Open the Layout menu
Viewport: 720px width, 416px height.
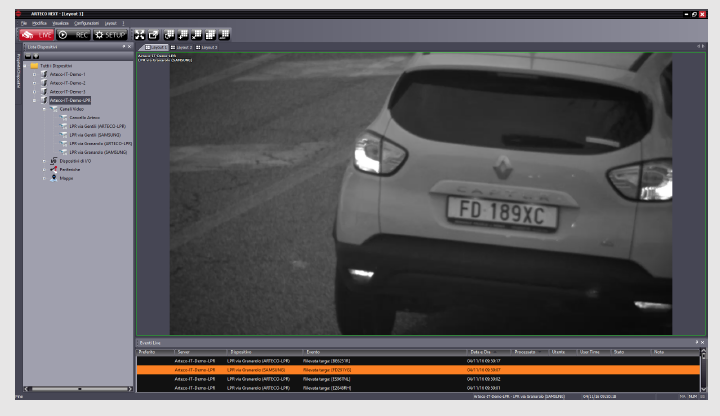pyautogui.click(x=111, y=23)
